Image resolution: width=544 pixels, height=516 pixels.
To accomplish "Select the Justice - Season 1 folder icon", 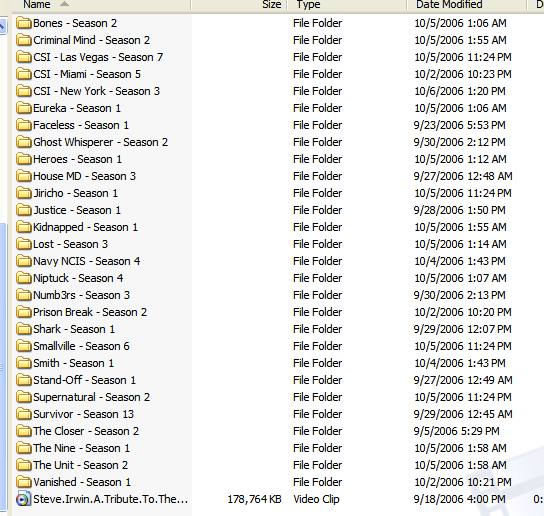I will tap(24, 210).
